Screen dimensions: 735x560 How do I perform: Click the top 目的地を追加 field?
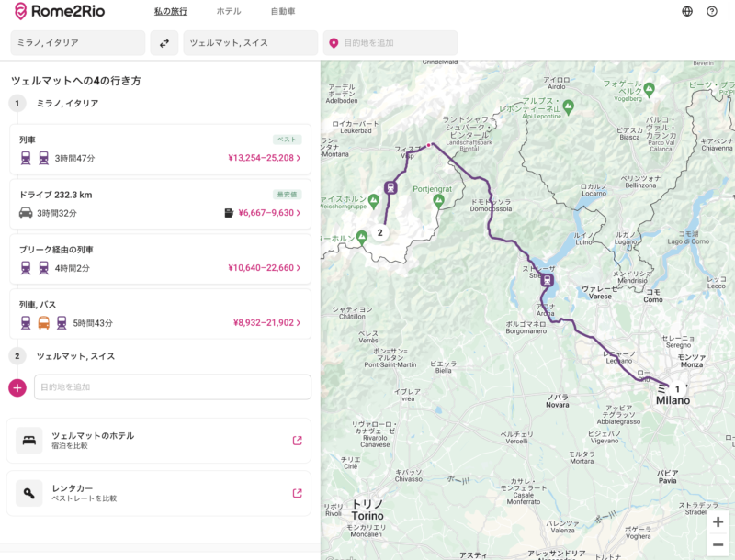(390, 43)
